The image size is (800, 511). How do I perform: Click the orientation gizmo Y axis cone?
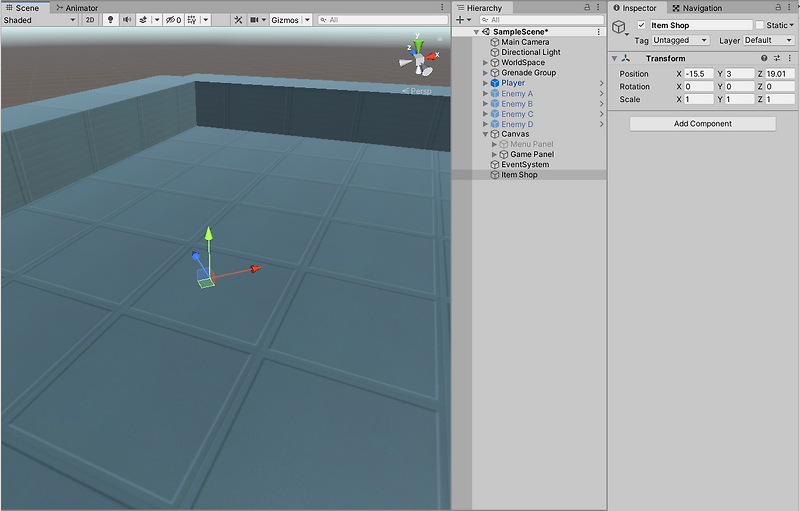pyautogui.click(x=418, y=46)
